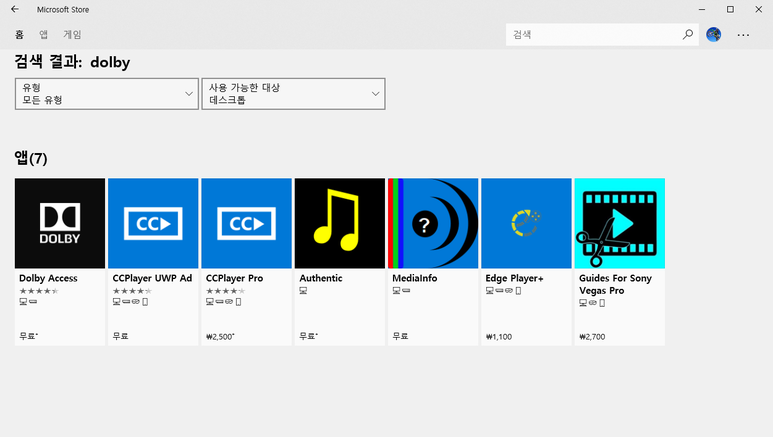The height and width of the screenshot is (437, 773).
Task: Click device icons under MediaInfo
Action: tap(401, 291)
